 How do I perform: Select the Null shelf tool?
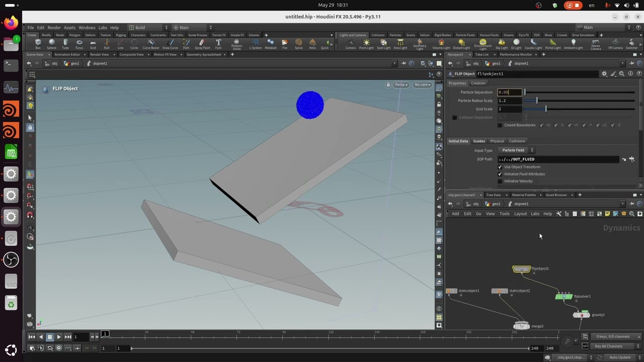(x=106, y=44)
